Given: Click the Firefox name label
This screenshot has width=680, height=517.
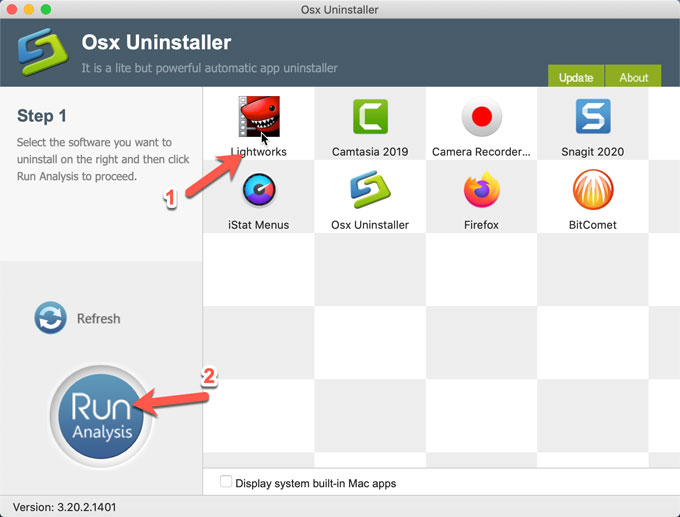Looking at the screenshot, I should pos(481,225).
